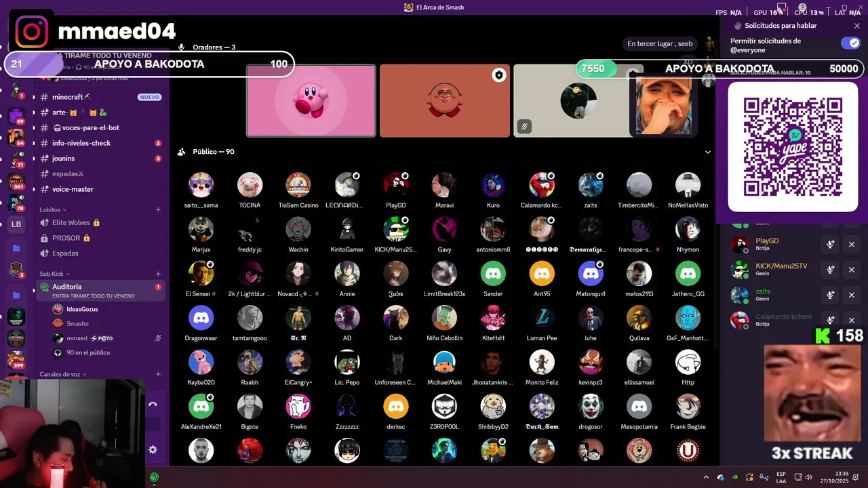Viewport: 868px width, 488px height.
Task: Open the DOTA server icon with badge 3
Action: [16, 270]
